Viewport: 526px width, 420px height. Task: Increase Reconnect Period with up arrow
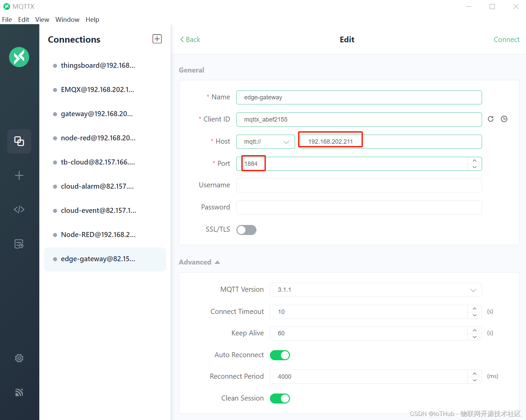[475, 373]
